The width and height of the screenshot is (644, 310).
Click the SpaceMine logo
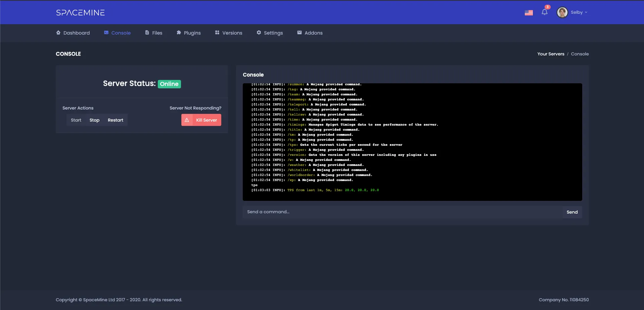click(80, 13)
